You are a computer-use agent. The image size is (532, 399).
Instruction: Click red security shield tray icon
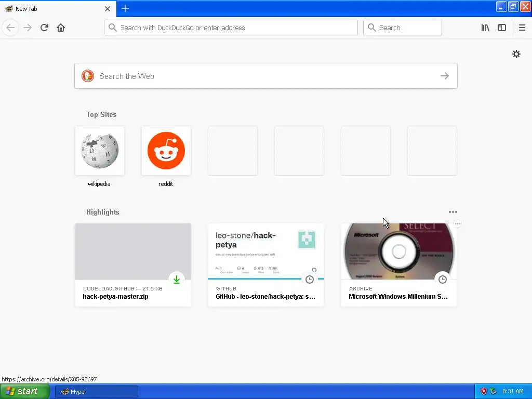coord(484,391)
